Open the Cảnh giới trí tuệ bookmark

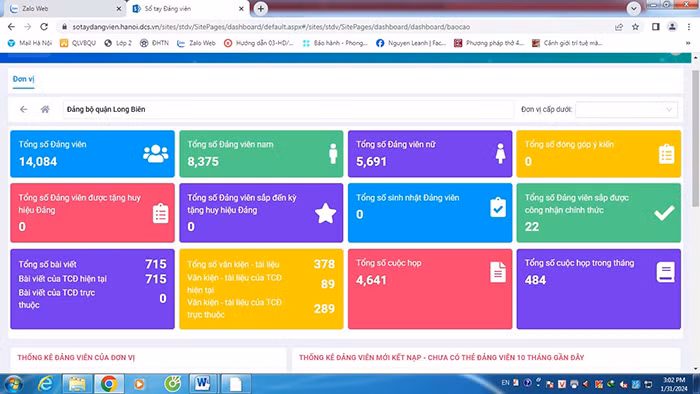coord(567,43)
